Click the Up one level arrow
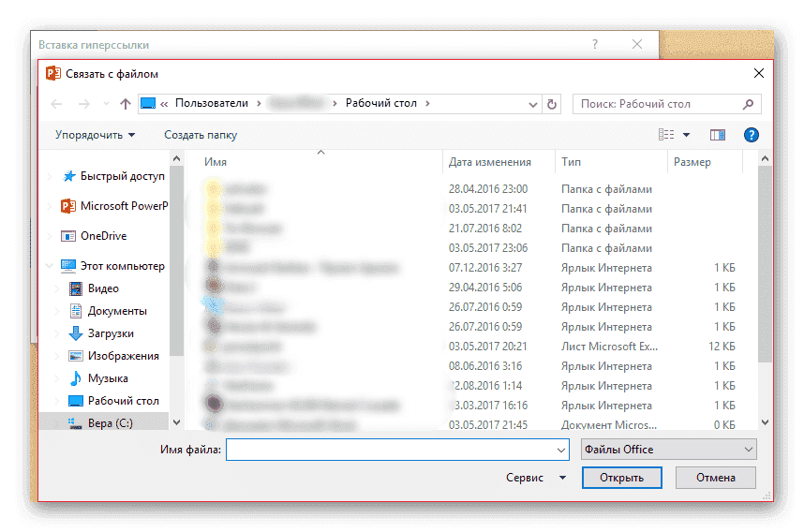 (x=126, y=104)
